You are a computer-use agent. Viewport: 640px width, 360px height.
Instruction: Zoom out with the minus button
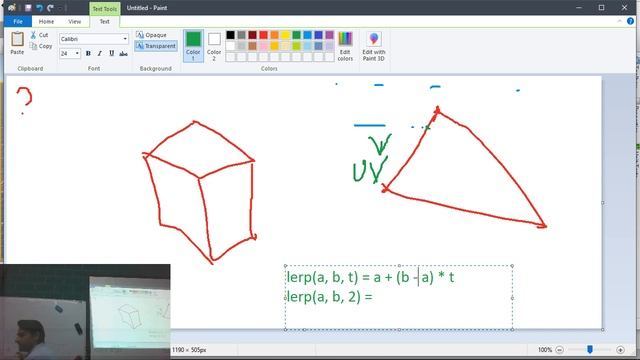[x=560, y=350]
